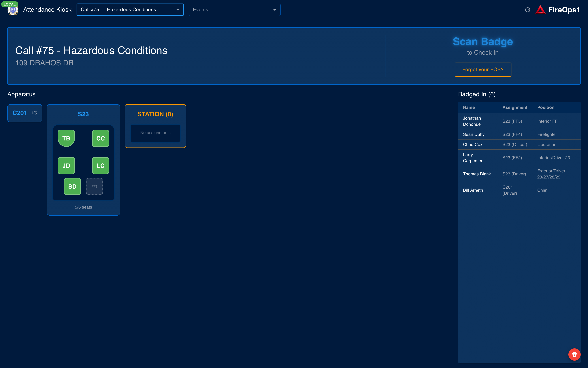Click the refresh icon in header
The image size is (588, 368).
528,10
